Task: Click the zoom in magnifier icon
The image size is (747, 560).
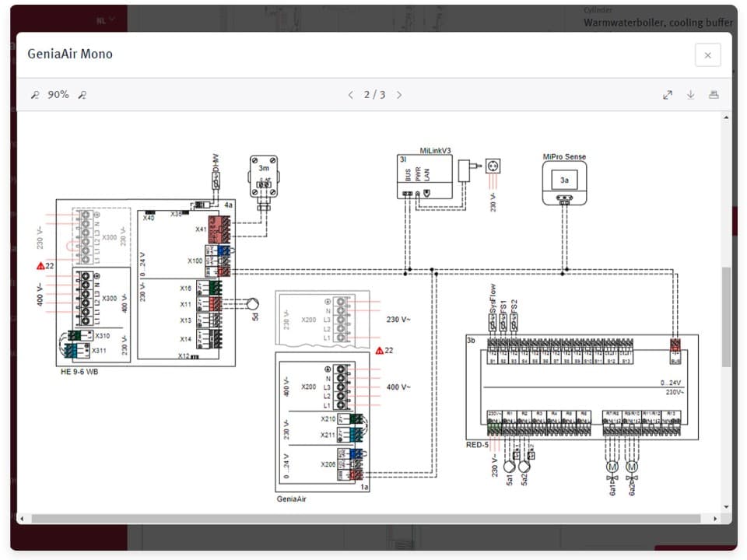Action: [82, 95]
